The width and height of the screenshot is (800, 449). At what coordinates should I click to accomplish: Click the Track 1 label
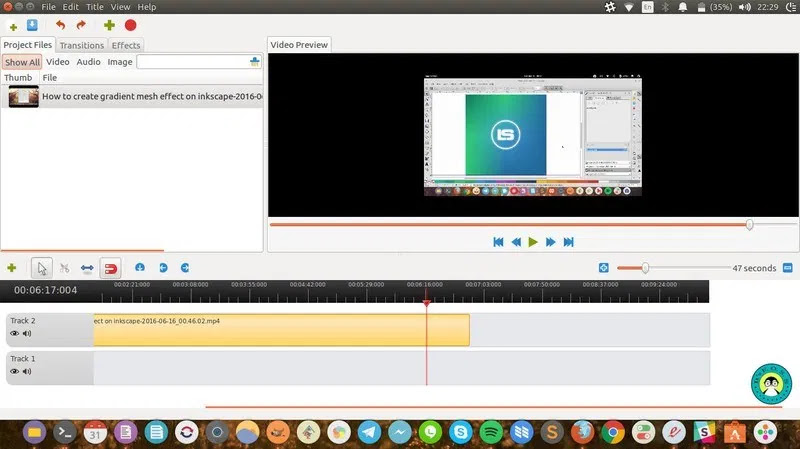[x=23, y=359]
